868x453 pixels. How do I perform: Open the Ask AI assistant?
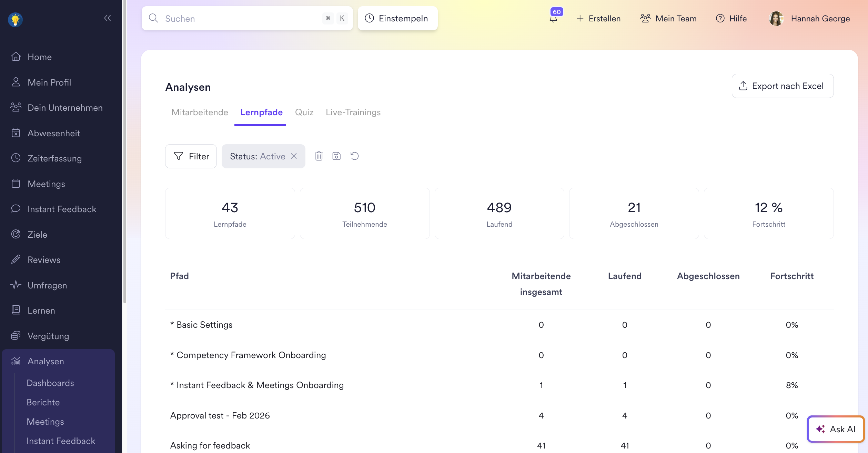pos(836,429)
